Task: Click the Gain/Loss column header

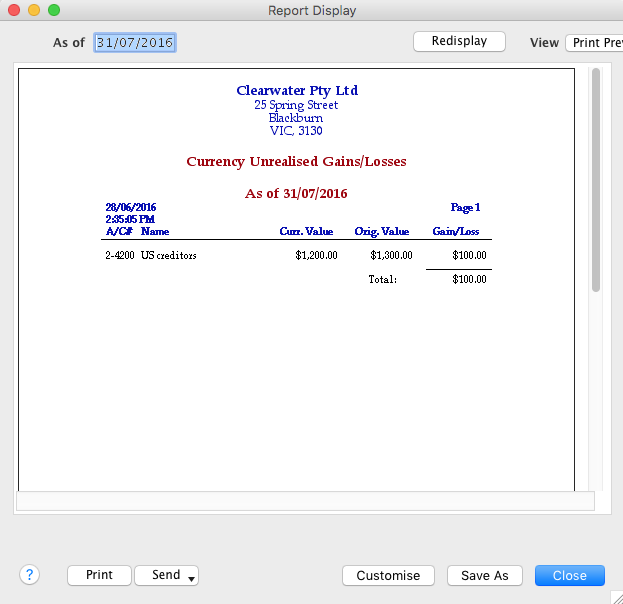Action: [455, 231]
